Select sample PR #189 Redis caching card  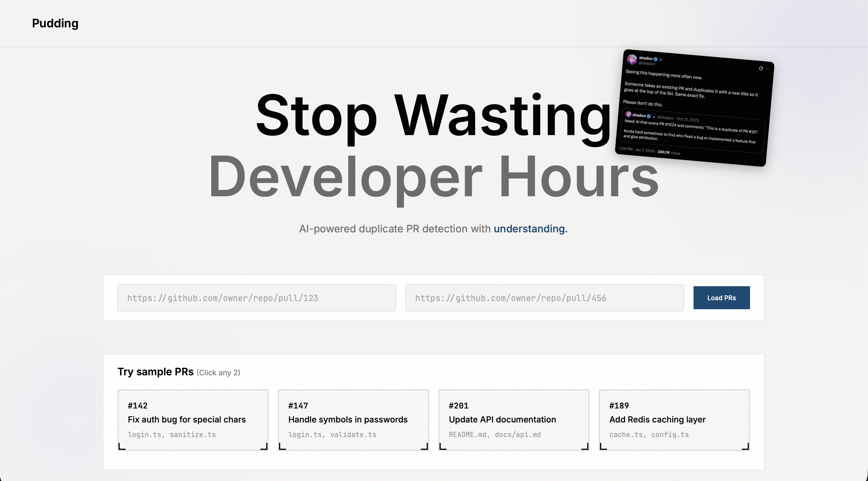(674, 420)
